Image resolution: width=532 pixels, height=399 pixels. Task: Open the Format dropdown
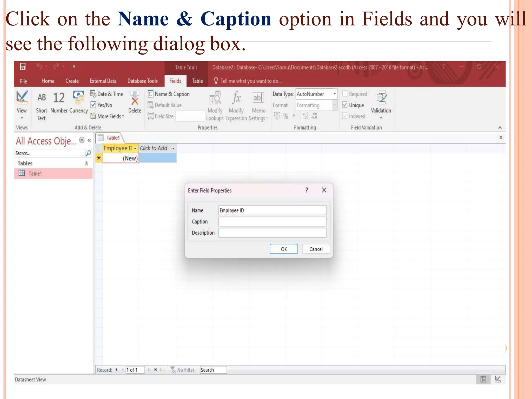coord(335,105)
